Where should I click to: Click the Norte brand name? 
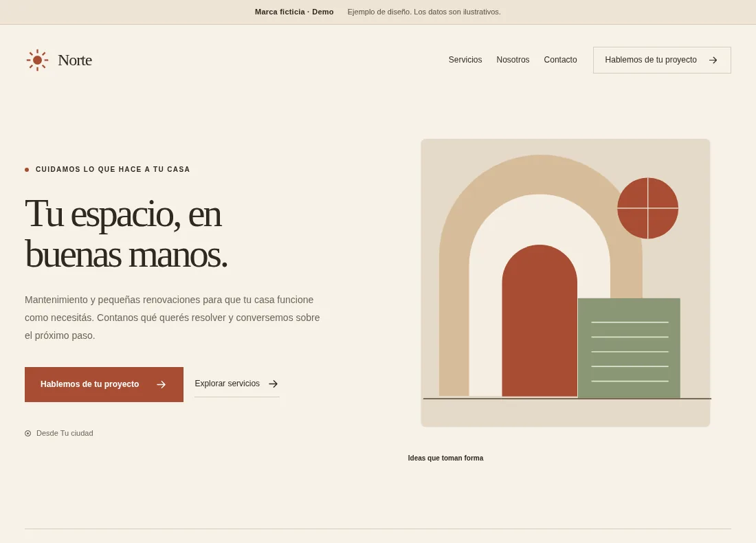75,60
